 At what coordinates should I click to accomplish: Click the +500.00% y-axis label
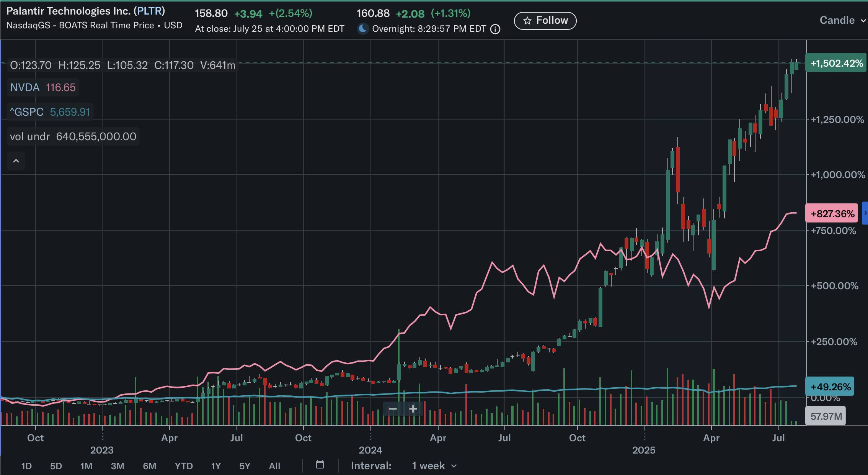click(835, 286)
